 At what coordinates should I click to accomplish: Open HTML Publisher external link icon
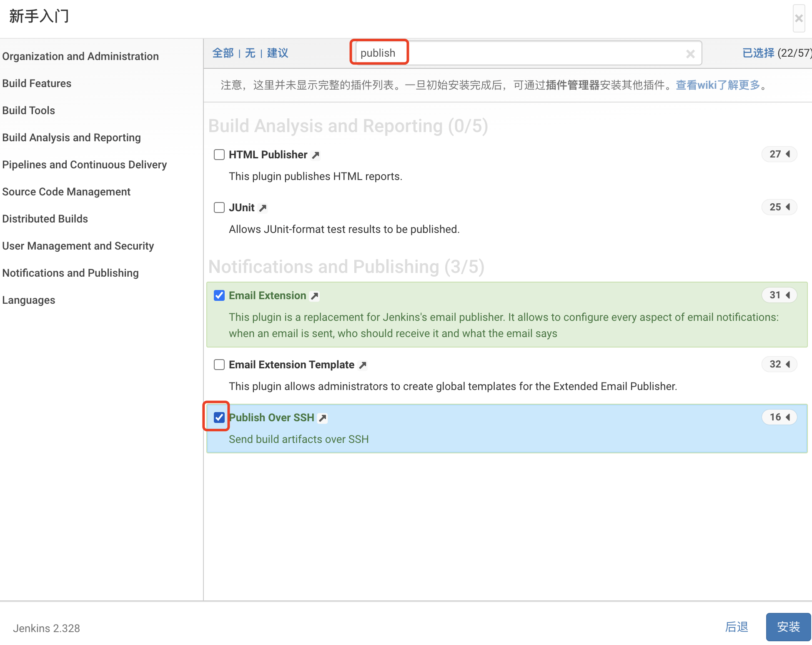[316, 155]
